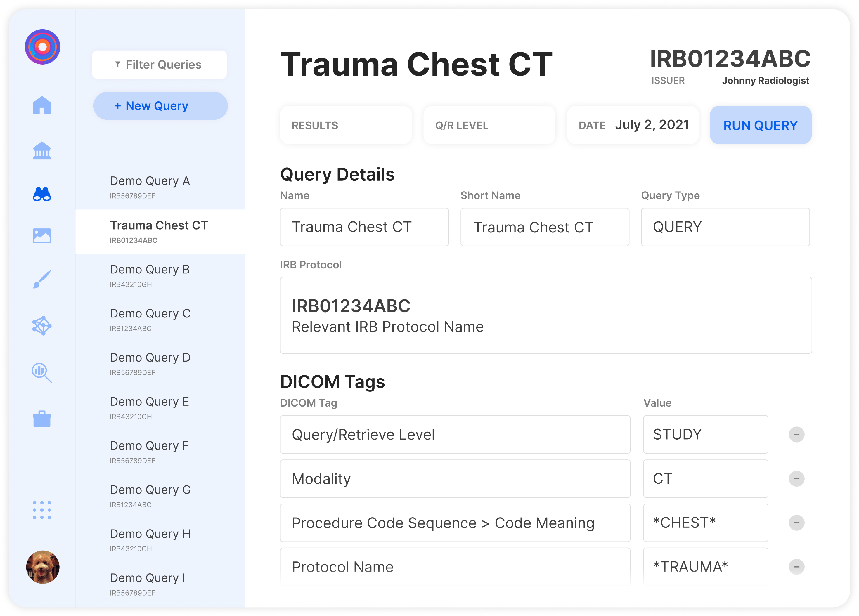Viewport: 859px width, 616px height.
Task: Click the RUN QUERY button
Action: [760, 125]
